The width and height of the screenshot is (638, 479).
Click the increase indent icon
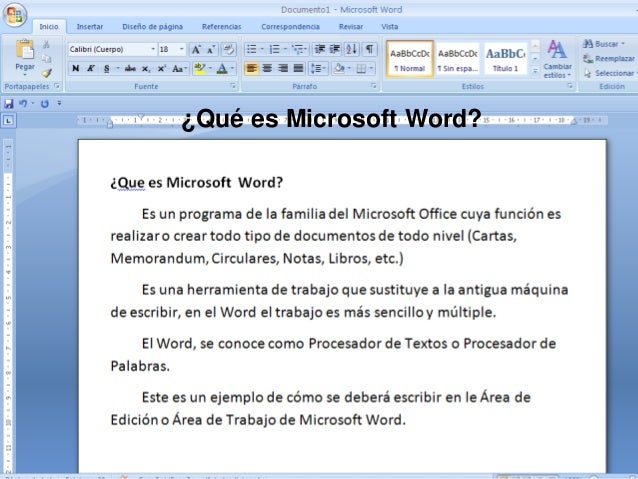335,50
